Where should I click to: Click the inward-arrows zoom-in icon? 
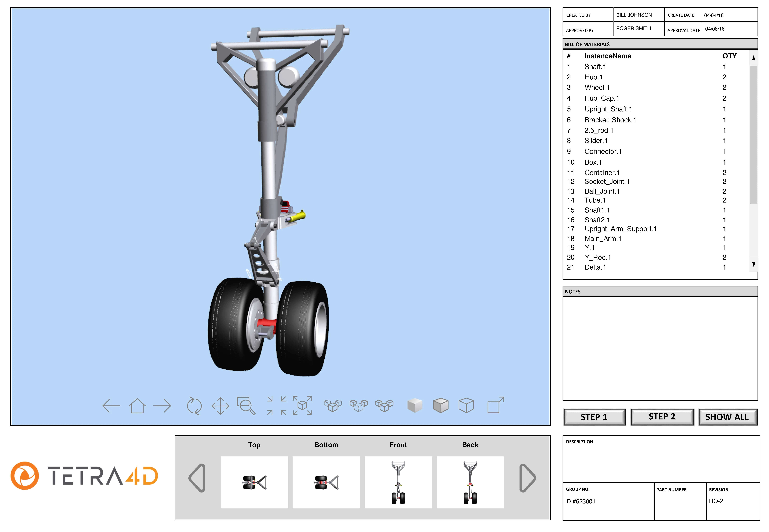coord(276,406)
